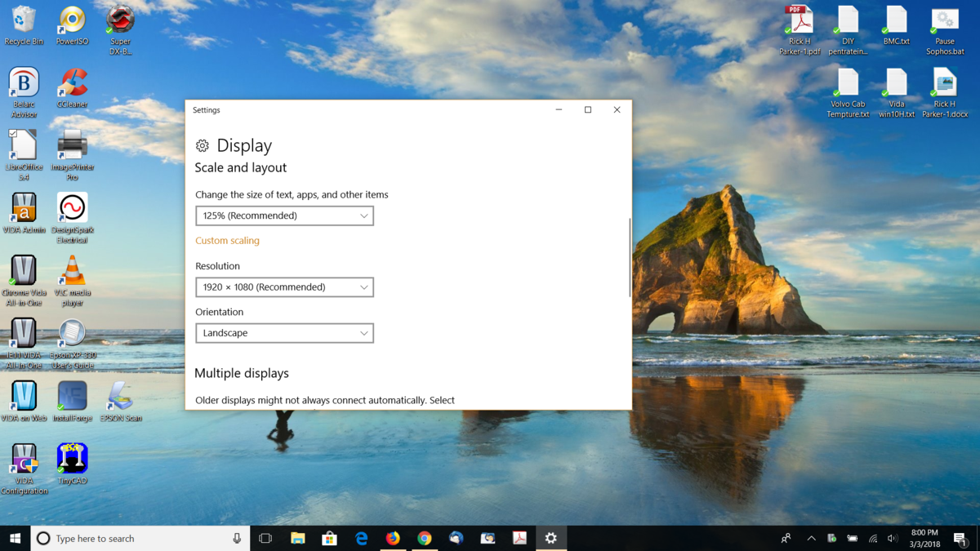Open the Orientation Landscape dropdown
Image resolution: width=980 pixels, height=551 pixels.
point(284,333)
